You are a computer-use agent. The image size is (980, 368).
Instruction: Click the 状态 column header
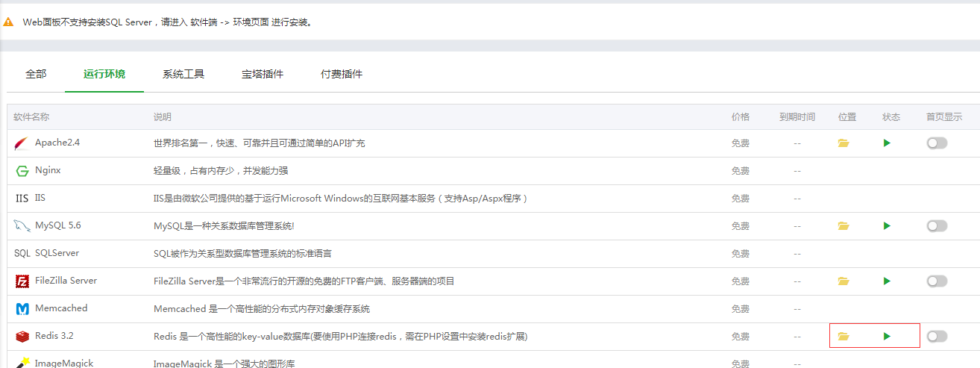(x=891, y=117)
